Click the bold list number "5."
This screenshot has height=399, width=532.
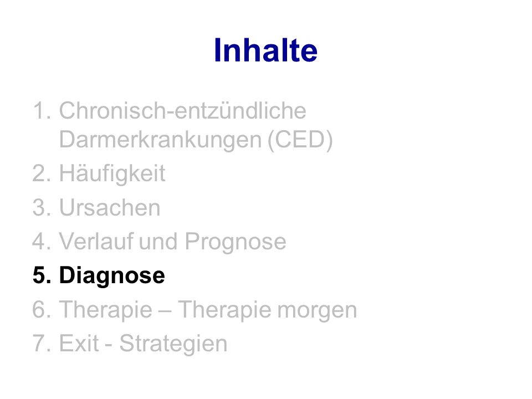42,275
